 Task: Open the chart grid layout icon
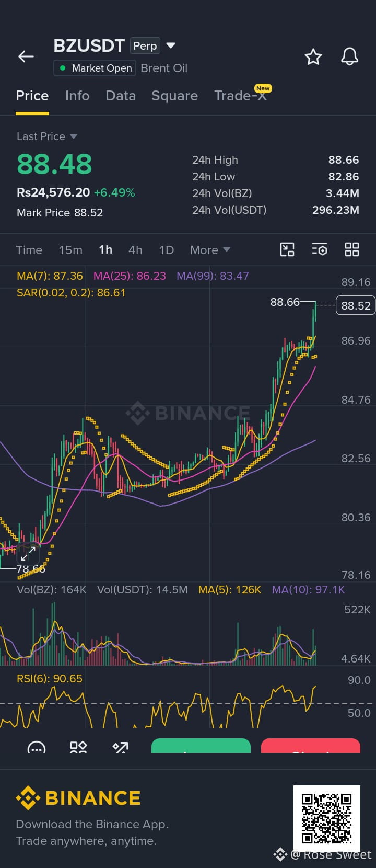pos(352,249)
